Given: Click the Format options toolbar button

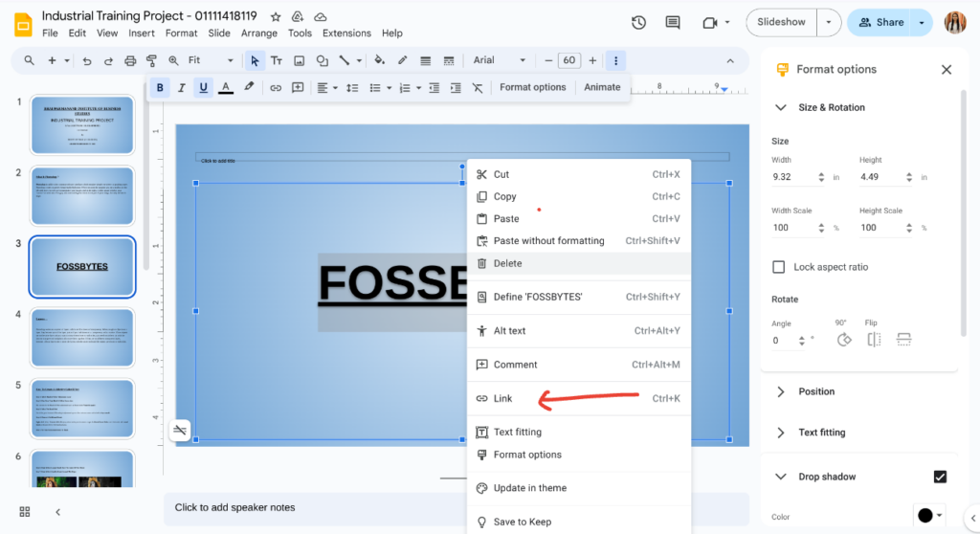Looking at the screenshot, I should [532, 87].
